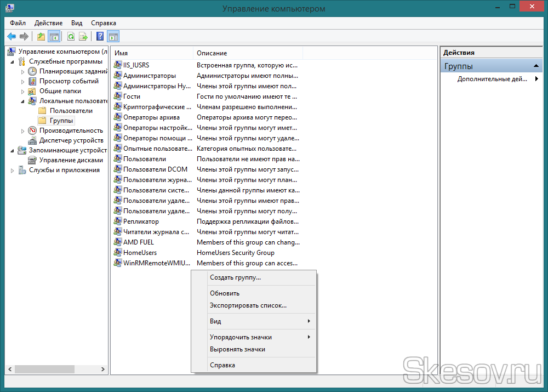Toggle Show/Hide Console Tree toolbar button

pyautogui.click(x=54, y=37)
